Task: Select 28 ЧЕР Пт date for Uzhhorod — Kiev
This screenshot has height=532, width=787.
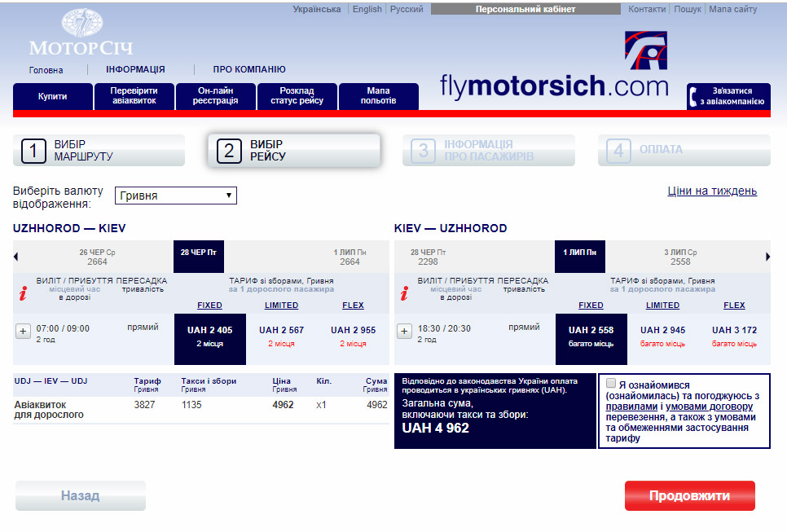Action: tap(199, 257)
